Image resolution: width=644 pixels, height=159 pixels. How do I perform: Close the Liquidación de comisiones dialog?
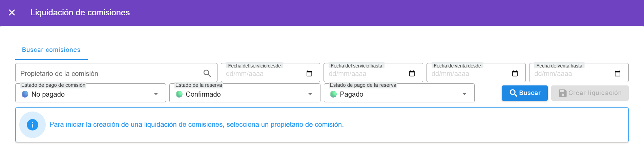point(12,13)
